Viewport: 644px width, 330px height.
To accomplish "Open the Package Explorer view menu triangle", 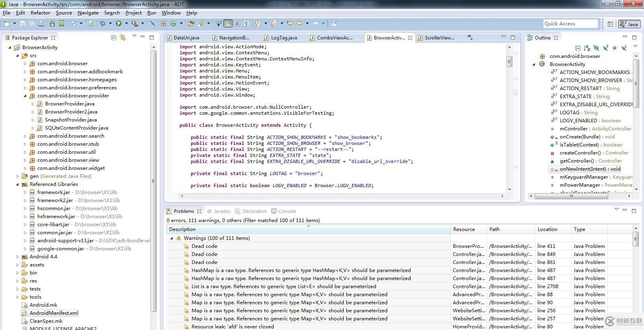I will click(x=134, y=36).
